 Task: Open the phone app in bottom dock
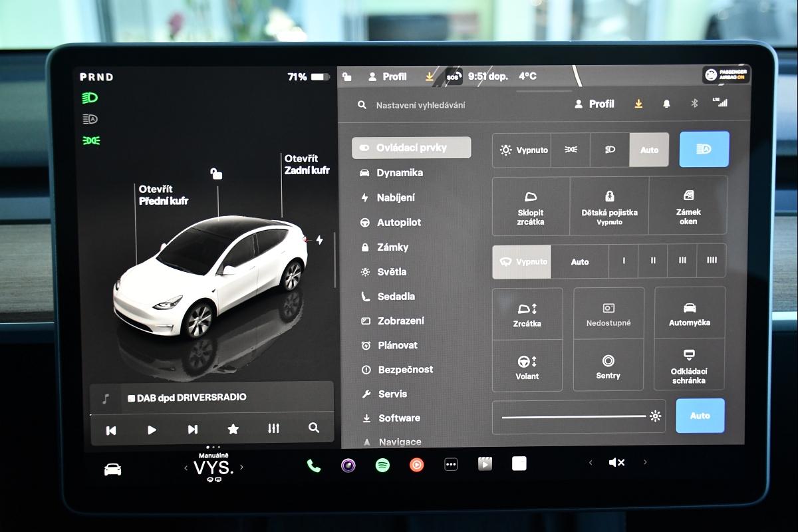click(313, 465)
